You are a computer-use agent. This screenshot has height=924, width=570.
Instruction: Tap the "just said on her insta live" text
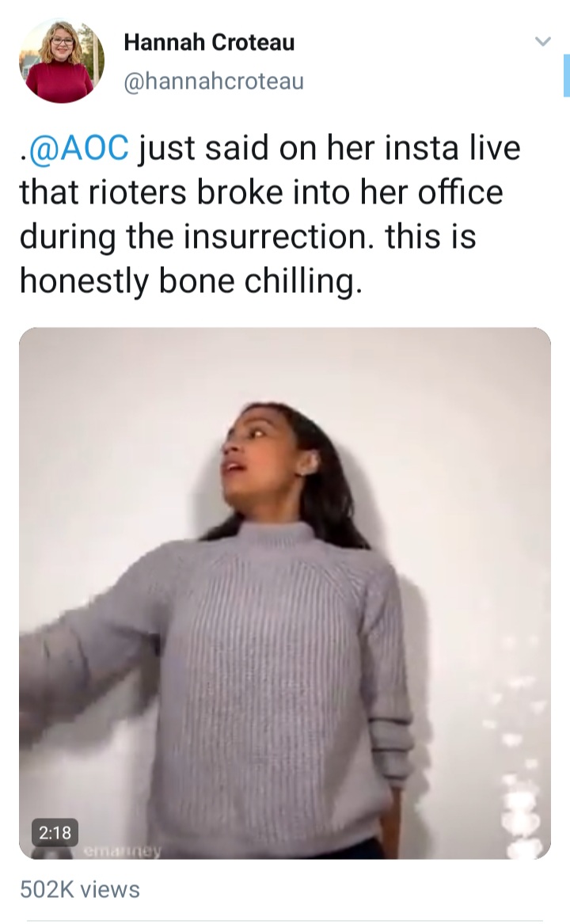click(329, 147)
